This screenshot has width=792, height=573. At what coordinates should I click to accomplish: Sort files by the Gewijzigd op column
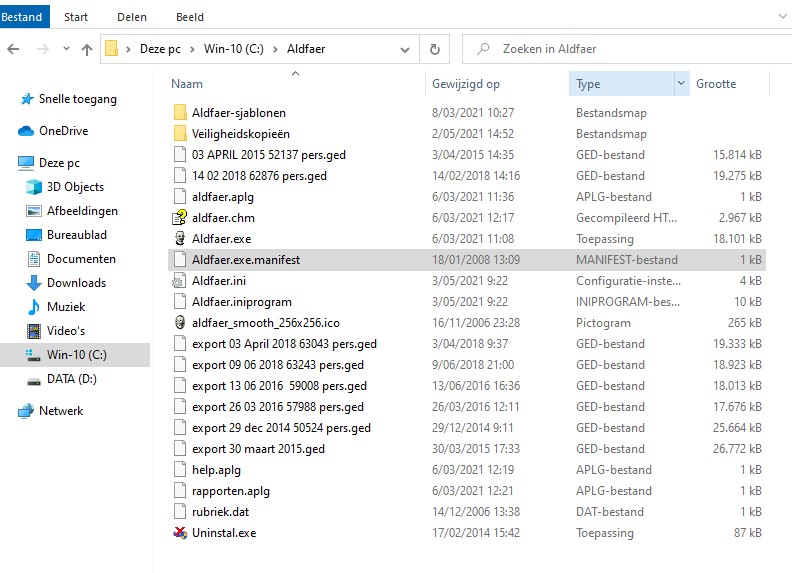(466, 84)
